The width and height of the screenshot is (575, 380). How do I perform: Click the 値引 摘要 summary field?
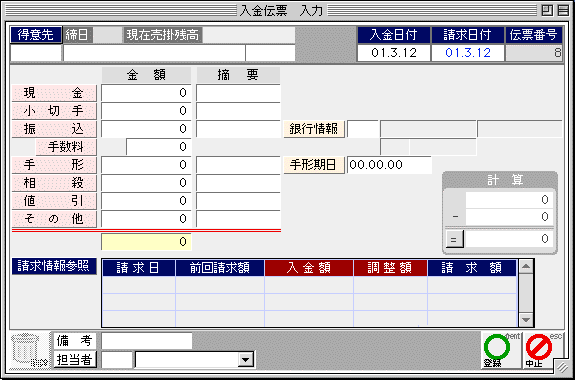[238, 201]
